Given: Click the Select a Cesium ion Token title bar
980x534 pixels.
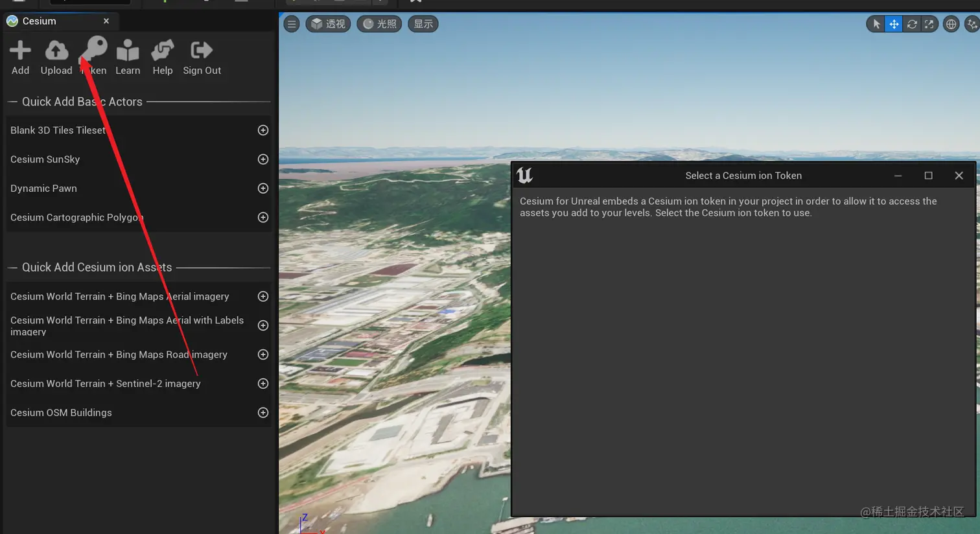Looking at the screenshot, I should (x=743, y=176).
